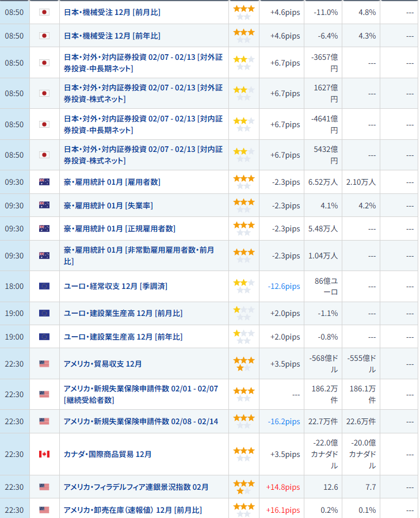The height and width of the screenshot is (518, 420).
Task: Open カナダ・国際商品貿易 12月 event link
Action: (x=108, y=454)
